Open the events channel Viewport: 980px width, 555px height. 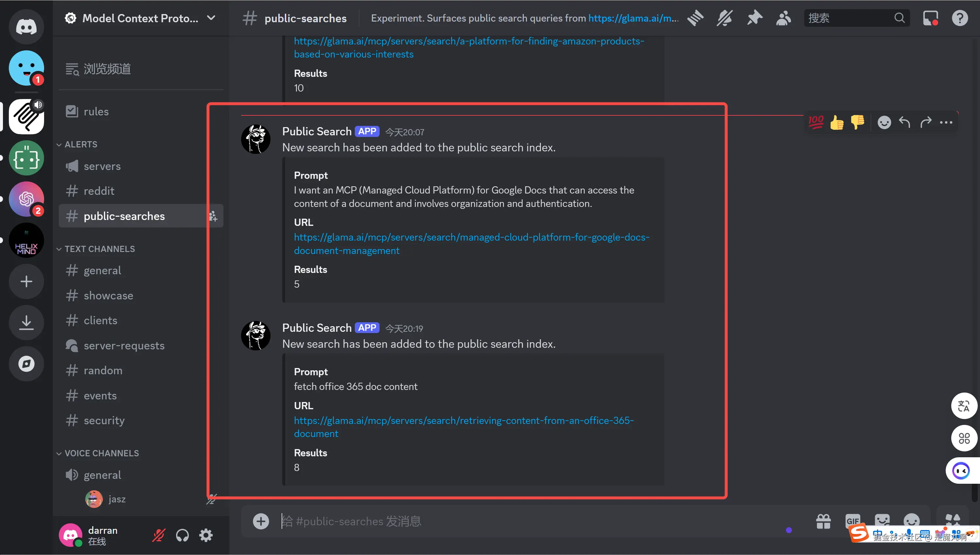(x=141, y=395)
